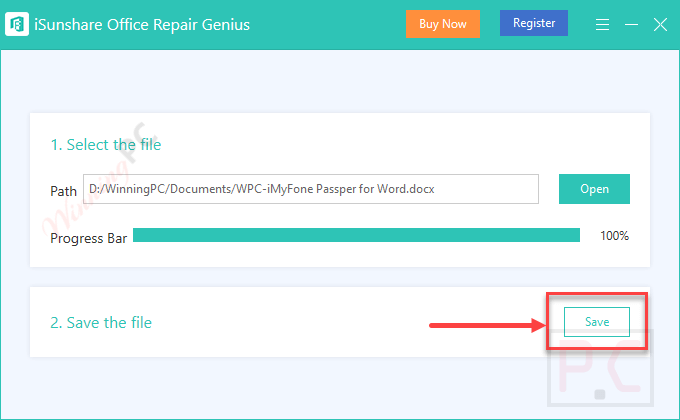The image size is (680, 420).
Task: Close the Office Repair Genius window
Action: pos(660,24)
